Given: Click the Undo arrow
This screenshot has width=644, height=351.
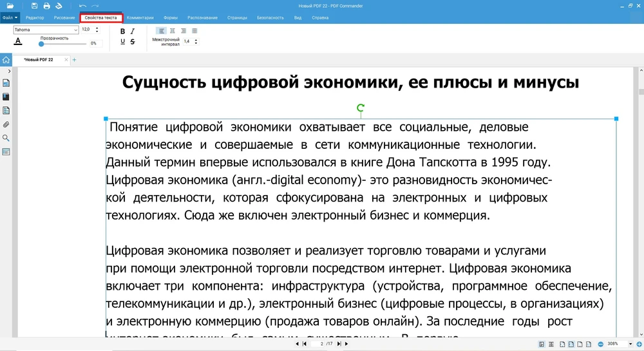Looking at the screenshot, I should [x=82, y=6].
